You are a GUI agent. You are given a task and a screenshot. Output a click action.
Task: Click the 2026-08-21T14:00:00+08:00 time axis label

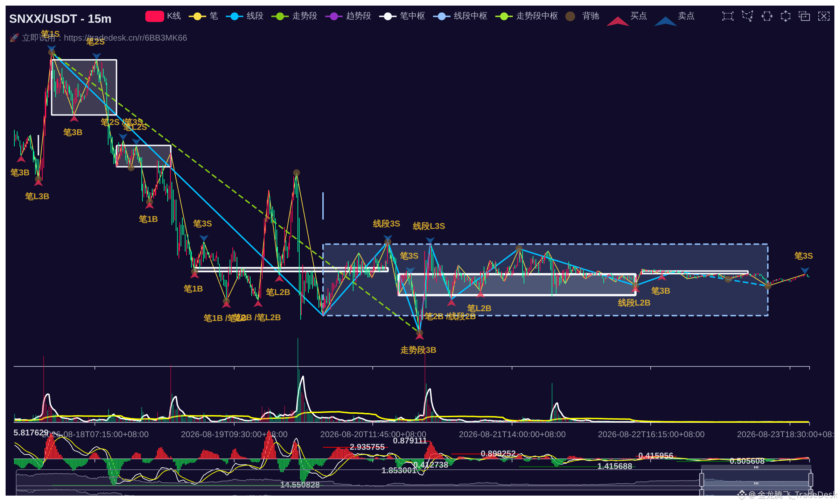click(512, 434)
